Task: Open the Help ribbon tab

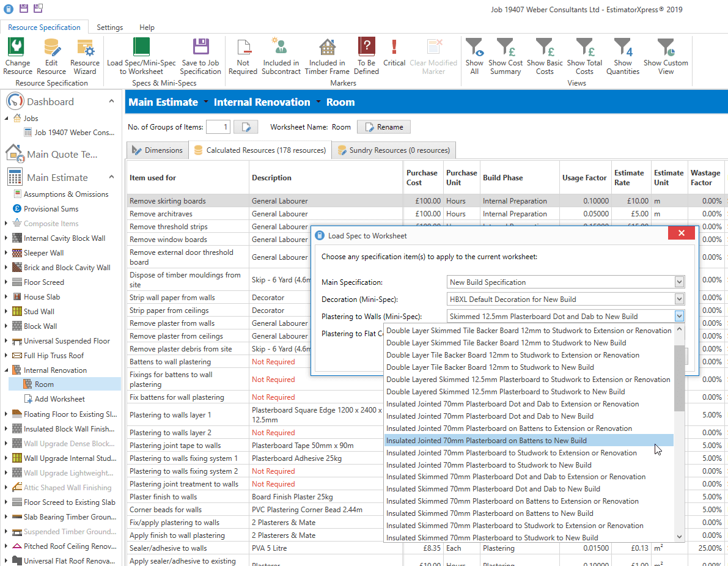Action: 147,28
